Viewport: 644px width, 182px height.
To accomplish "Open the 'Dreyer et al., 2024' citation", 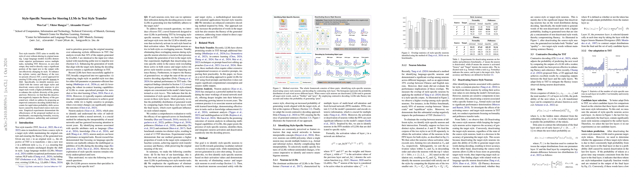I will coord(304,135).
